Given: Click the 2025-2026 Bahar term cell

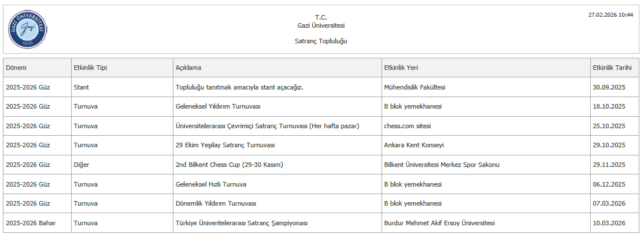Looking at the screenshot, I should [x=31, y=223].
